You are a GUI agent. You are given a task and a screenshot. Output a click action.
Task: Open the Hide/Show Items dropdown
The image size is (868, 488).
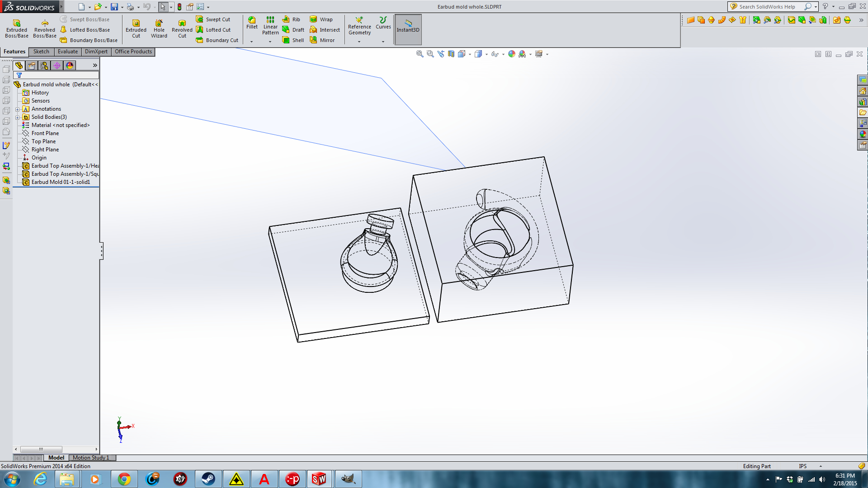coord(503,54)
